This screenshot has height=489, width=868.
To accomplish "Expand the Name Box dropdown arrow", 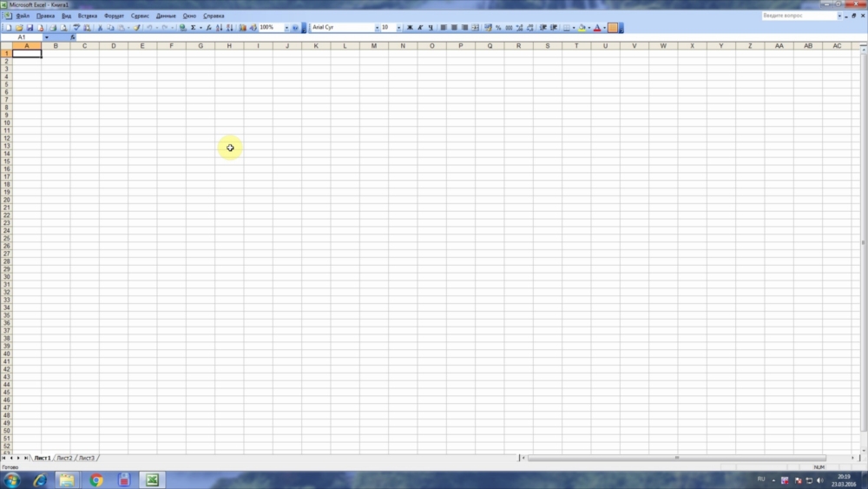I will pos(47,37).
